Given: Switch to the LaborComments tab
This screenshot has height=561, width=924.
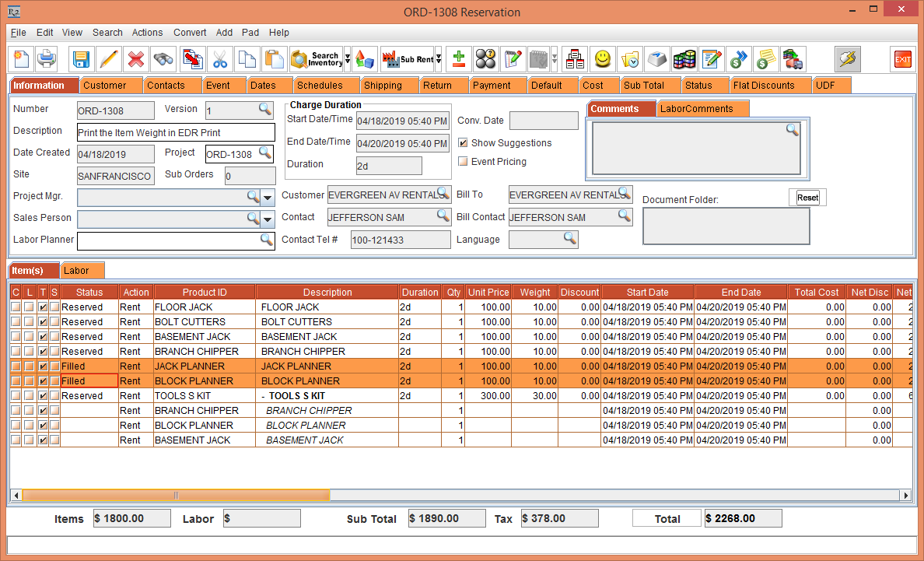Looking at the screenshot, I should point(696,109).
